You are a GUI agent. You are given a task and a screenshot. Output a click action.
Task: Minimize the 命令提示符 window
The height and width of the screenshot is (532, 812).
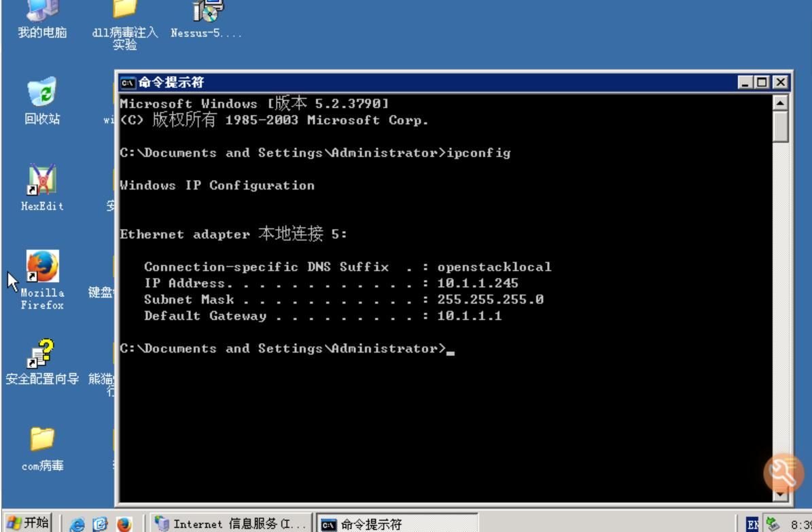[745, 82]
